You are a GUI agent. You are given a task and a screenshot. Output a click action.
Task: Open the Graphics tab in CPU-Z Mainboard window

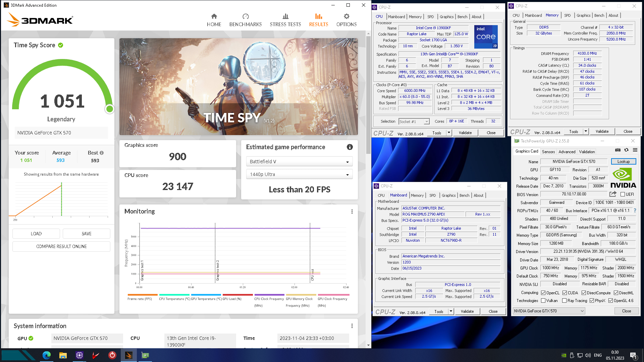[448, 195]
